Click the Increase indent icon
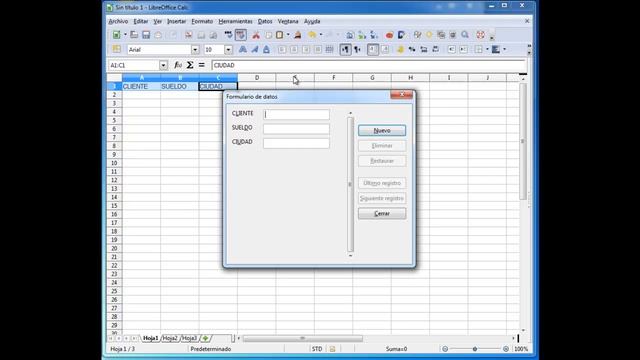 pyautogui.click(x=463, y=49)
